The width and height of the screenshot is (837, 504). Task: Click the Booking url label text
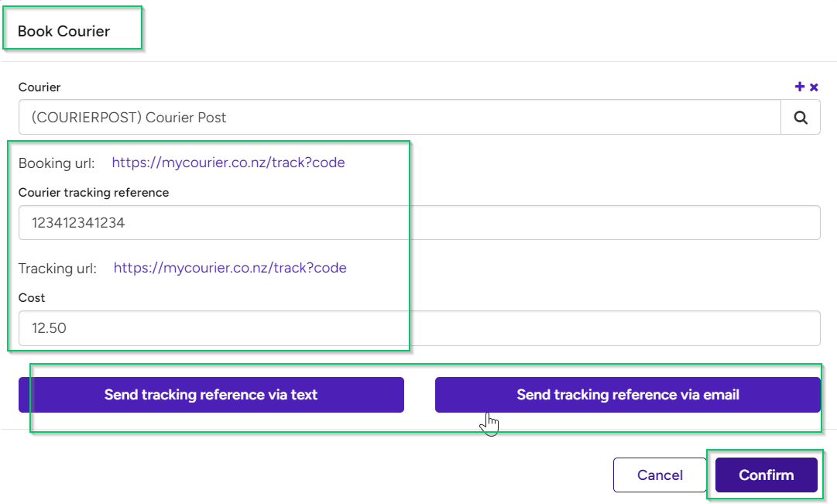[x=57, y=163]
